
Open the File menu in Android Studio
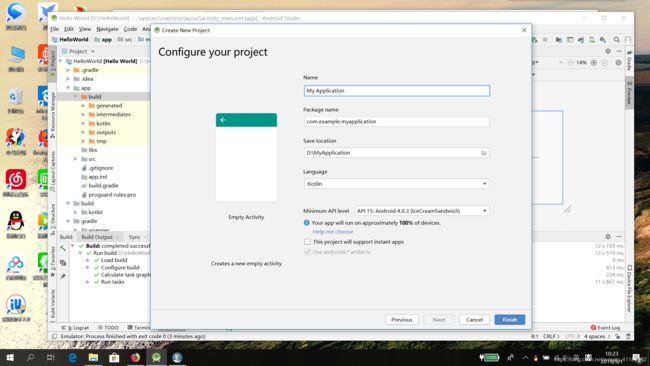click(x=55, y=29)
